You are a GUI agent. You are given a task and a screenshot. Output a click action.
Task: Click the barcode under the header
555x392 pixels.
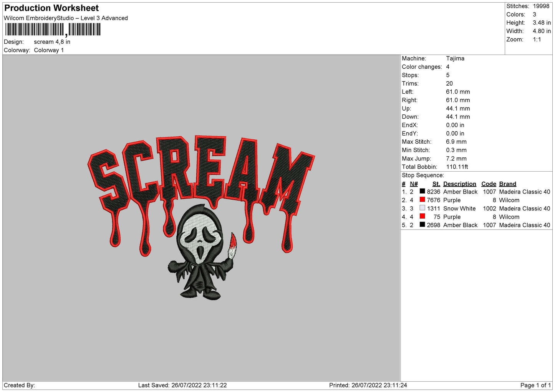pyautogui.click(x=53, y=30)
